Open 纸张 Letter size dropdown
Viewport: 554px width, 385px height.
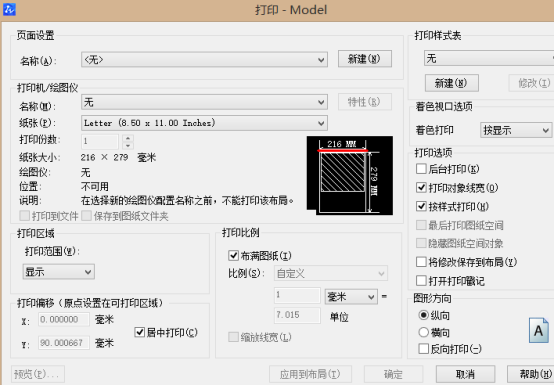tap(204, 123)
